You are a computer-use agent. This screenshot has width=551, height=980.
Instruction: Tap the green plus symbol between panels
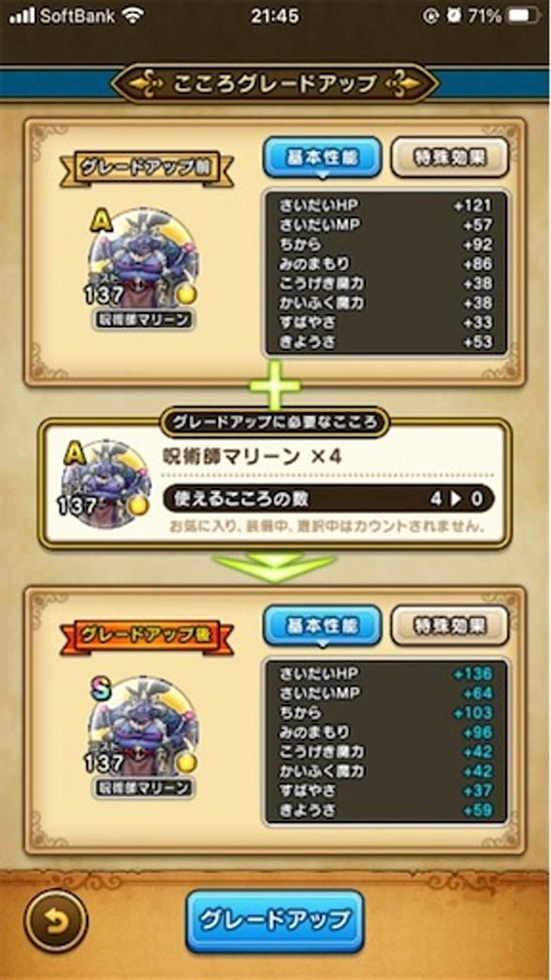click(x=275, y=386)
